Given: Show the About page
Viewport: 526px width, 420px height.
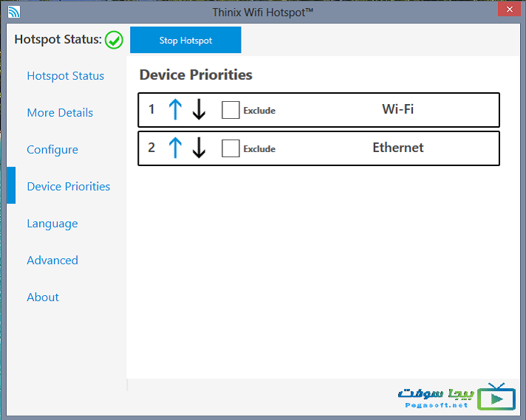Looking at the screenshot, I should 43,297.
